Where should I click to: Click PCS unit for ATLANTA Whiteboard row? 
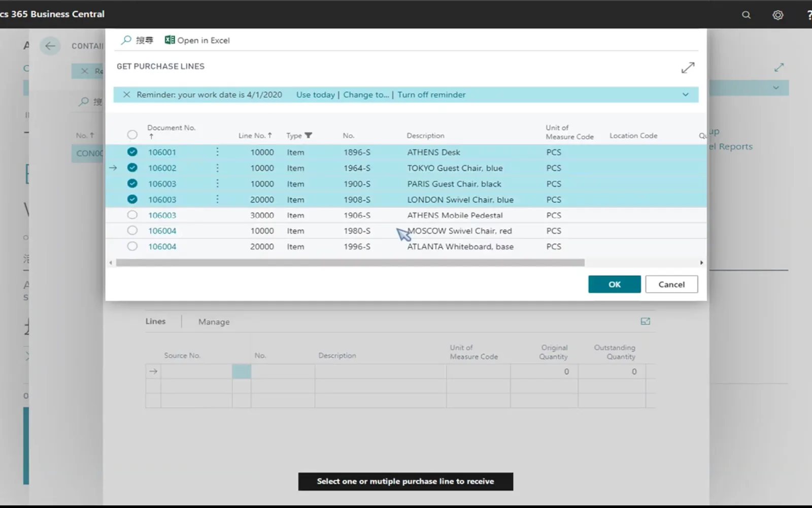(x=554, y=246)
